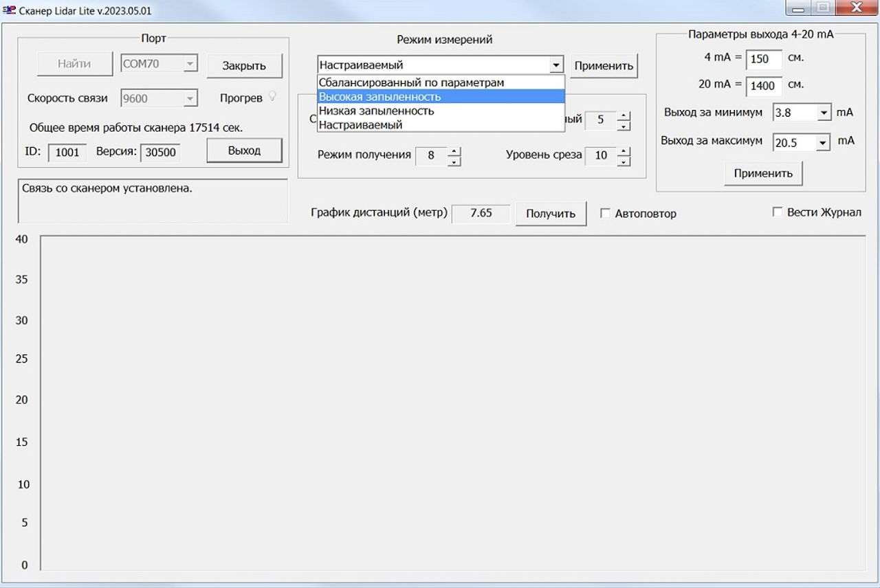
Task: Click the app icon in title bar
Action: coord(9,10)
